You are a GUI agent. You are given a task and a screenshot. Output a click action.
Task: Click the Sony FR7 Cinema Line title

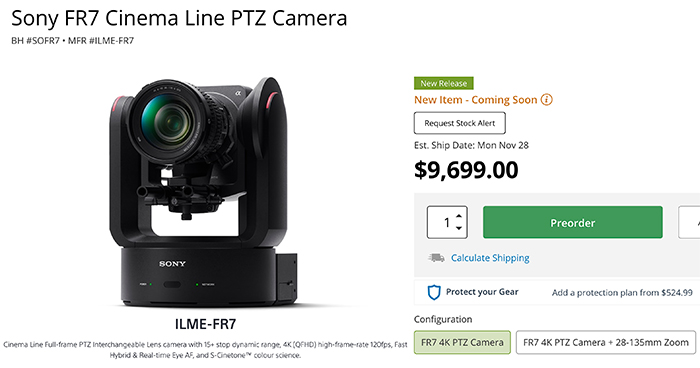pos(179,19)
